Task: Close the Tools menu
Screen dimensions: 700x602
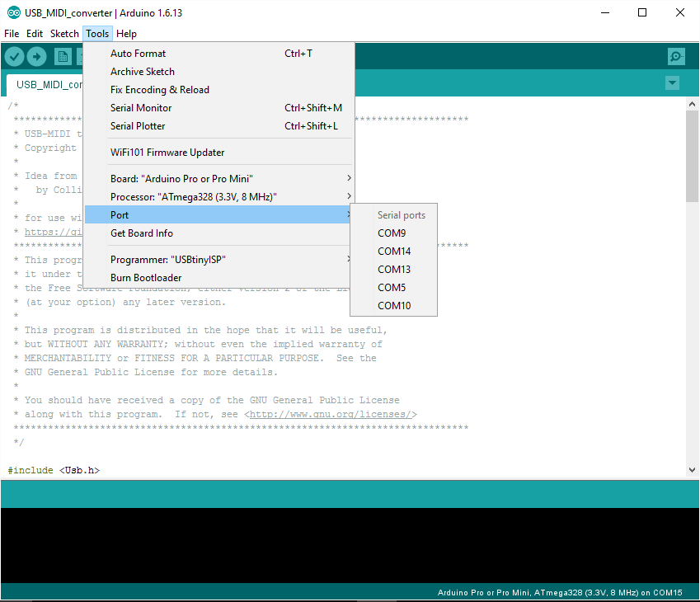Action: 97,34
